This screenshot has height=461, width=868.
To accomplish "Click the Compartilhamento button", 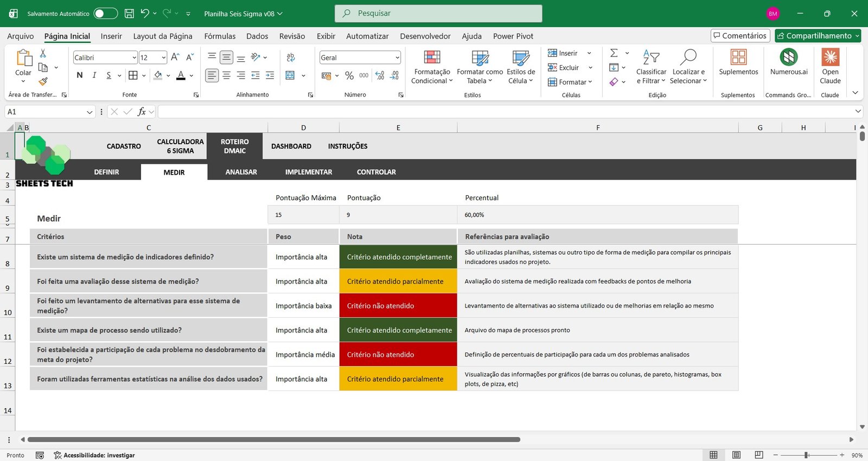I will [818, 36].
